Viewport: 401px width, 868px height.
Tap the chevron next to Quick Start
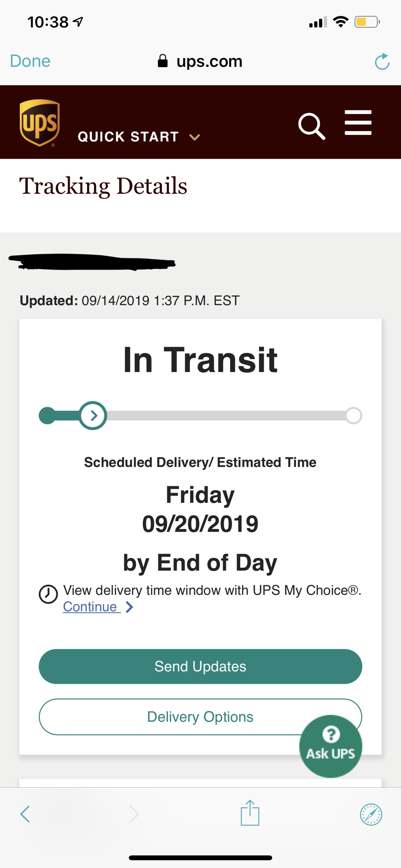tap(194, 137)
